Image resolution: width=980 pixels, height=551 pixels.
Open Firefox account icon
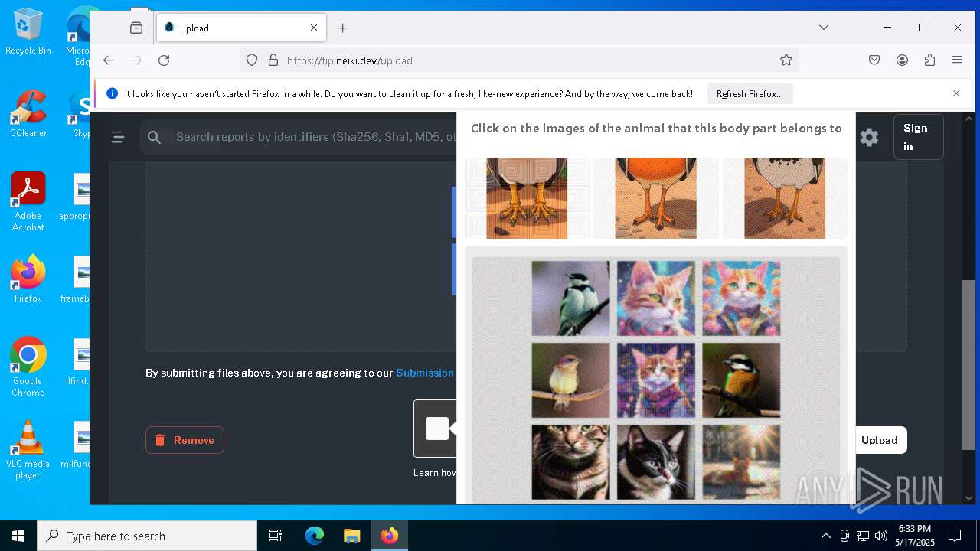pos(902,60)
